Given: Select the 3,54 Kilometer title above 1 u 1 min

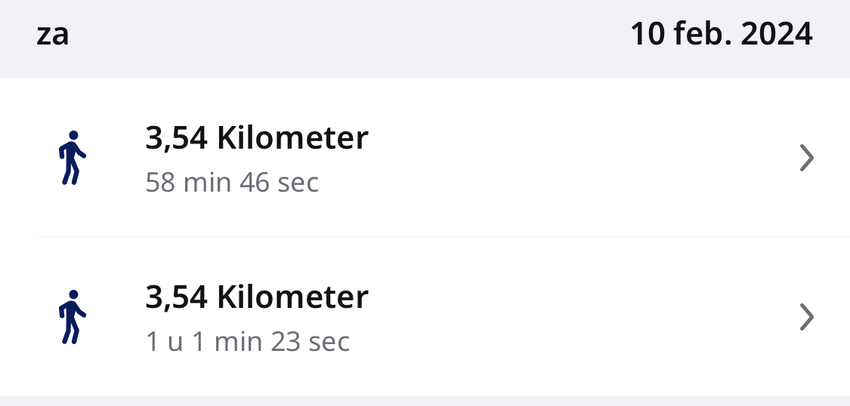Looking at the screenshot, I should pos(257,297).
